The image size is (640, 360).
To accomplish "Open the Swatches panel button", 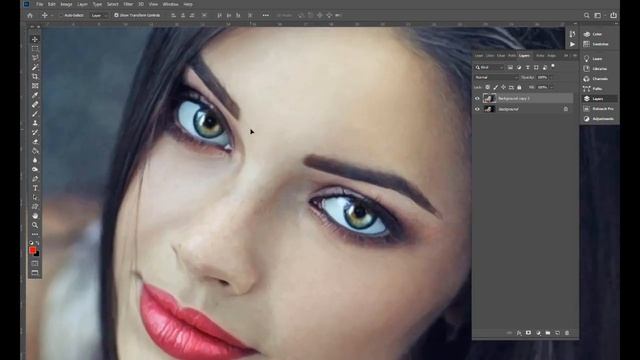I will (599, 44).
